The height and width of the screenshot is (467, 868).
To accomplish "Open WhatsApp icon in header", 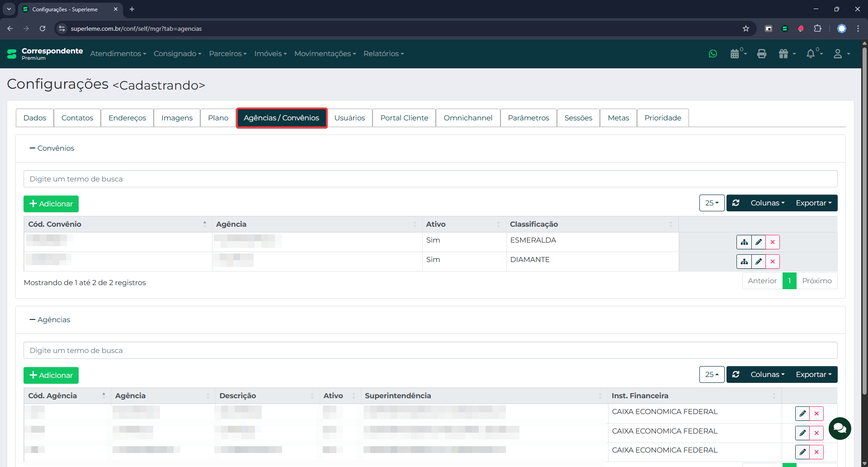I will tap(713, 54).
